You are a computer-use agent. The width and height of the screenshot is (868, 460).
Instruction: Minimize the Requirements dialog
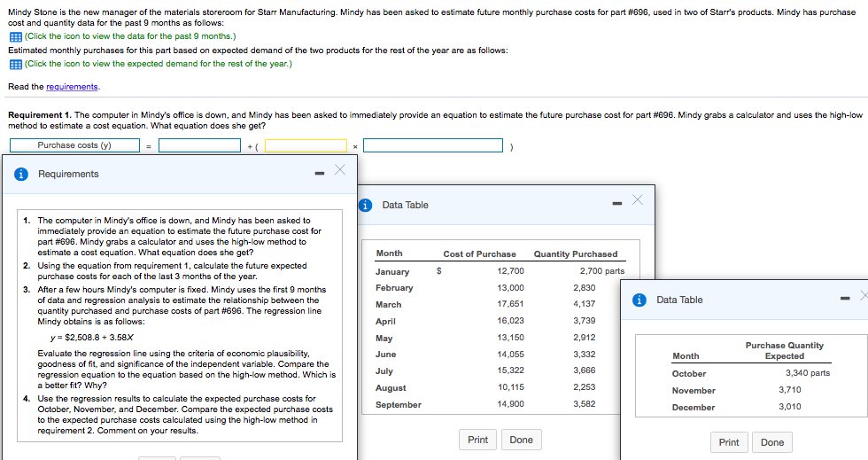(320, 174)
